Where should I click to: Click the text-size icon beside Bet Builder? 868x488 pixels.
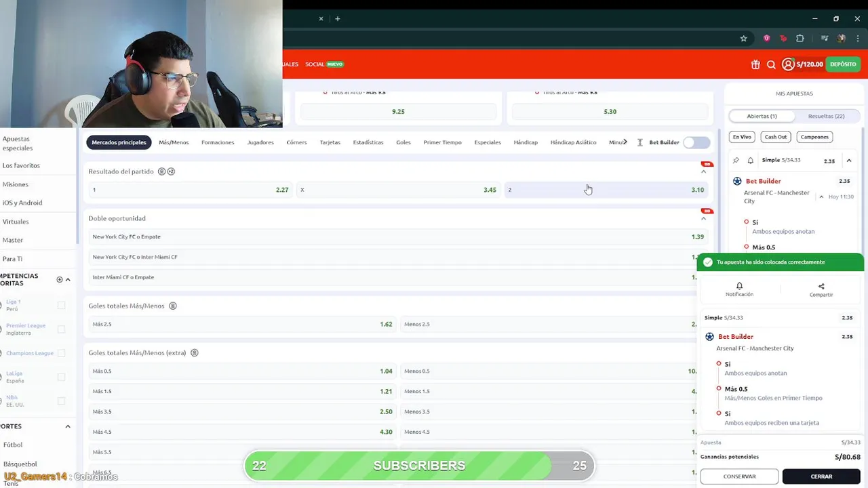tap(639, 142)
